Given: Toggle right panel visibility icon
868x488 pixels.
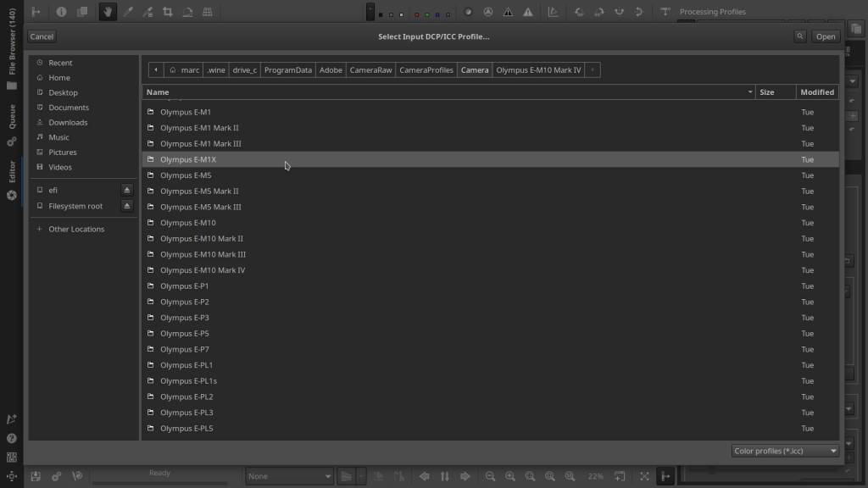Looking at the screenshot, I should [665, 476].
